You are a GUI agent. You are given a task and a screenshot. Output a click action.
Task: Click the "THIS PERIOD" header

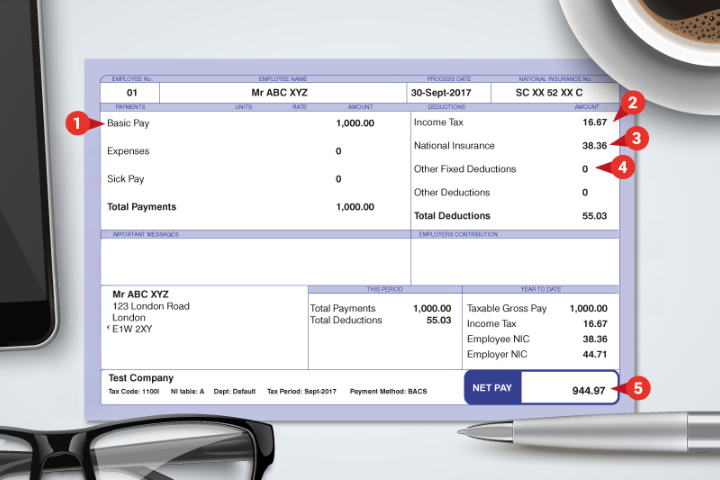click(385, 289)
